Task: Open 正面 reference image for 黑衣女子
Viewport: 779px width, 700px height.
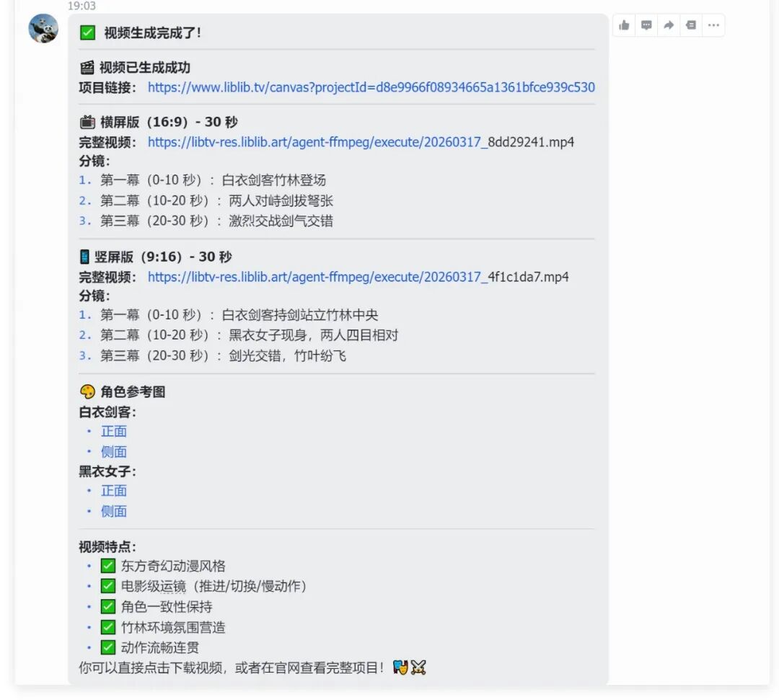Action: [x=113, y=490]
